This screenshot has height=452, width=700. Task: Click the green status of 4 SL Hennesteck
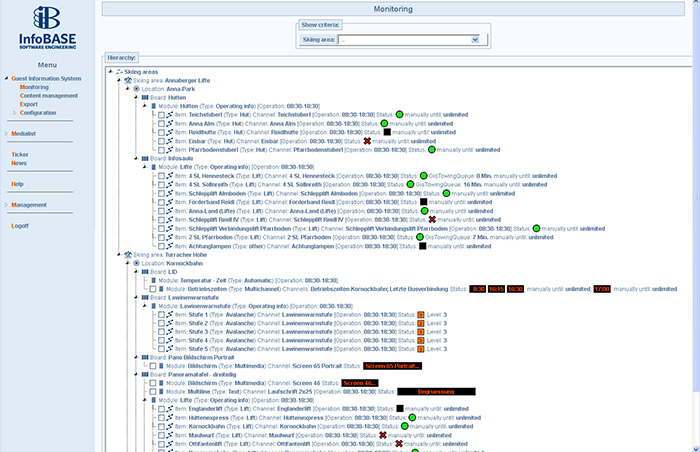click(x=424, y=176)
